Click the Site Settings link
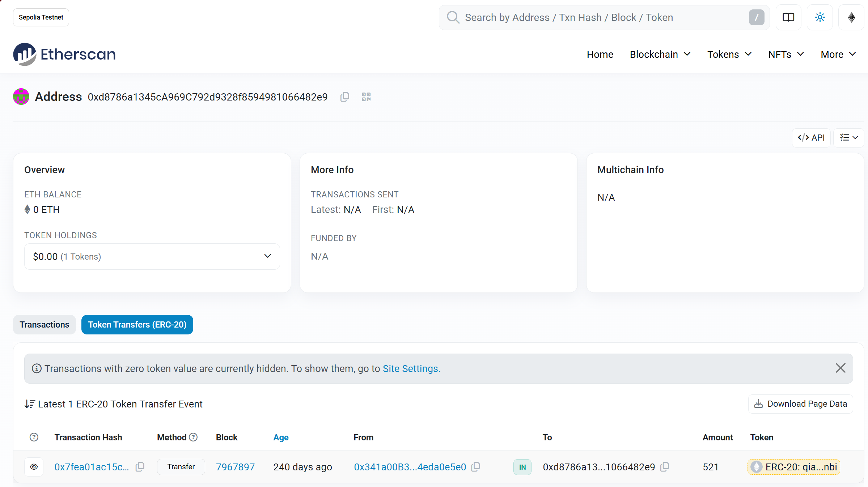Screen dimensions: 868x487 pos(411,368)
